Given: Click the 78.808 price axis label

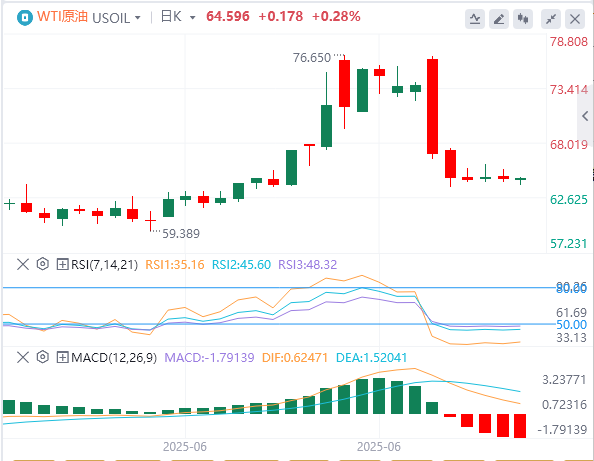Looking at the screenshot, I should pos(569,42).
